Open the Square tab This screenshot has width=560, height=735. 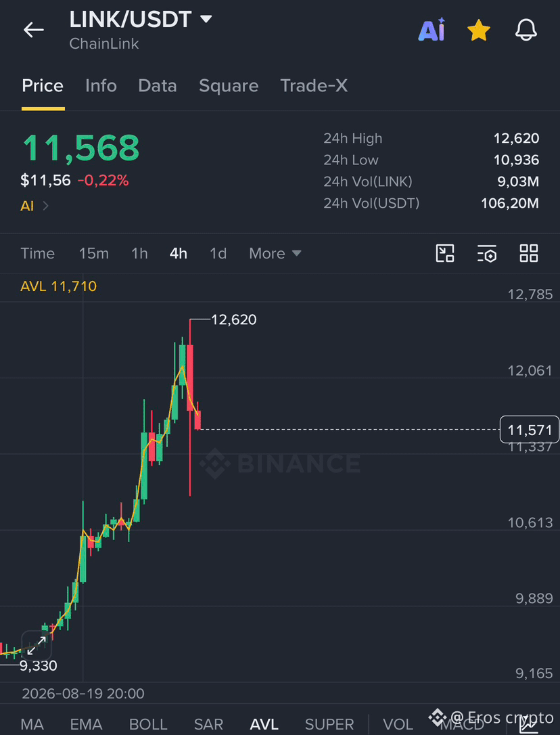[229, 86]
